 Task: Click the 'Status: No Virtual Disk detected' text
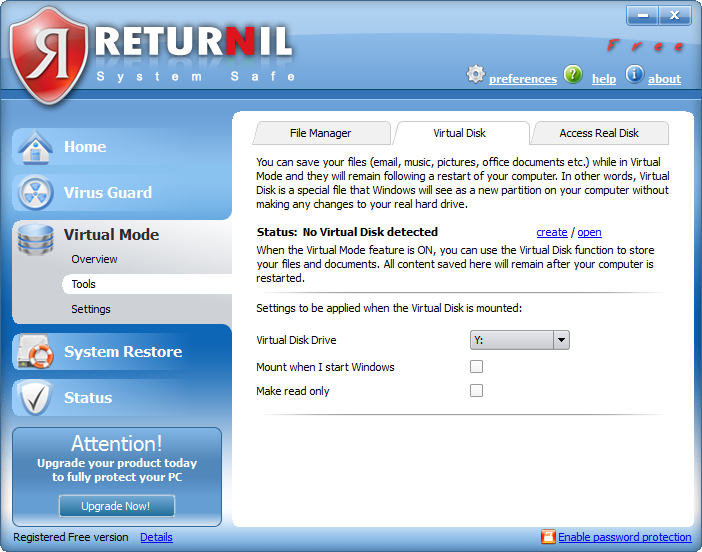click(347, 232)
